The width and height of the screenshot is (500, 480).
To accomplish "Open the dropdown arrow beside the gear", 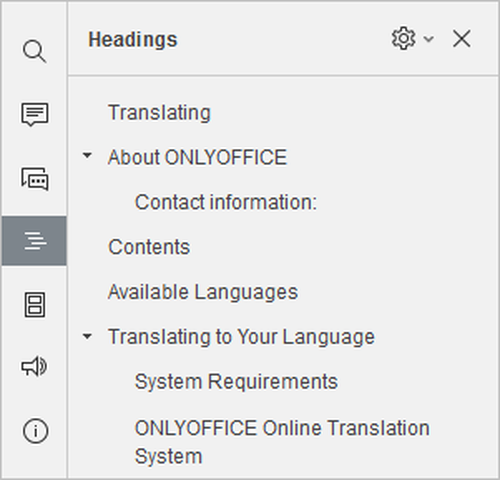I will point(428,39).
